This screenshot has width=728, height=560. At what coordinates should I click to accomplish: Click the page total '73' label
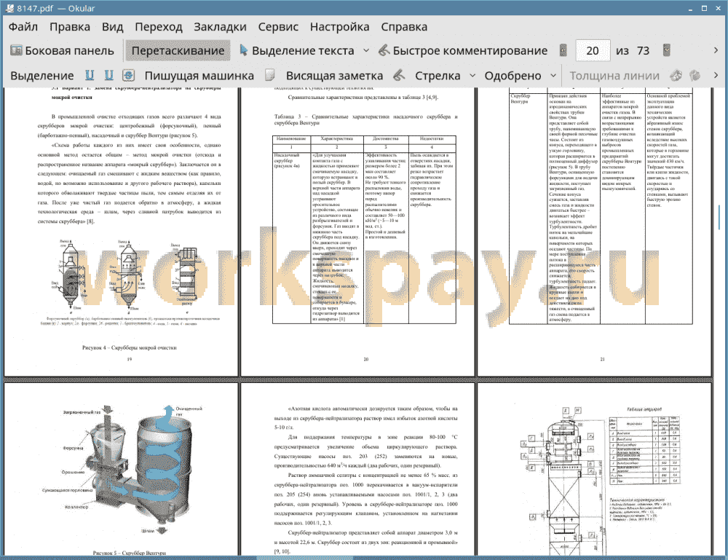click(643, 51)
